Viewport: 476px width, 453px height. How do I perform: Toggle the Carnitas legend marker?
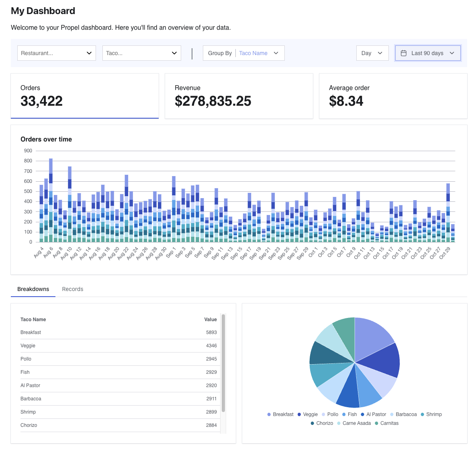pos(376,423)
